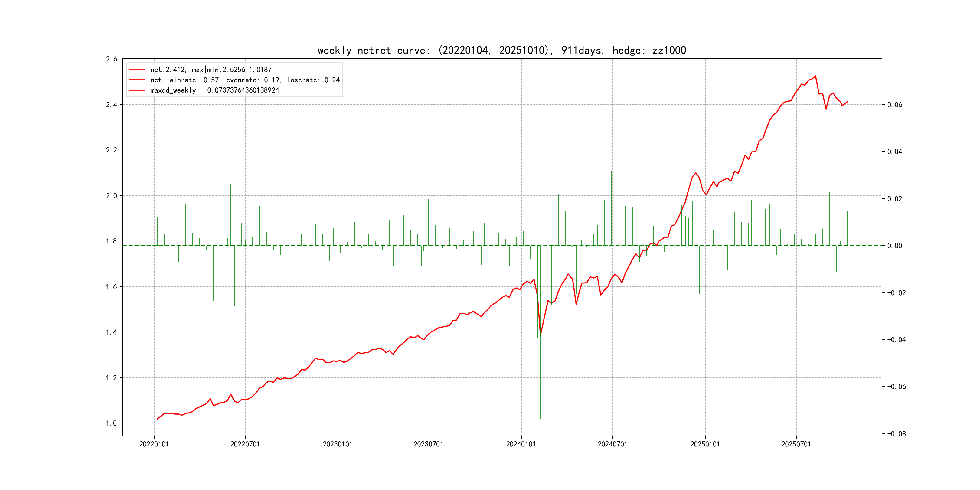Click the 2.0 left axis tick label
This screenshot has height=490, width=980.
click(x=112, y=195)
